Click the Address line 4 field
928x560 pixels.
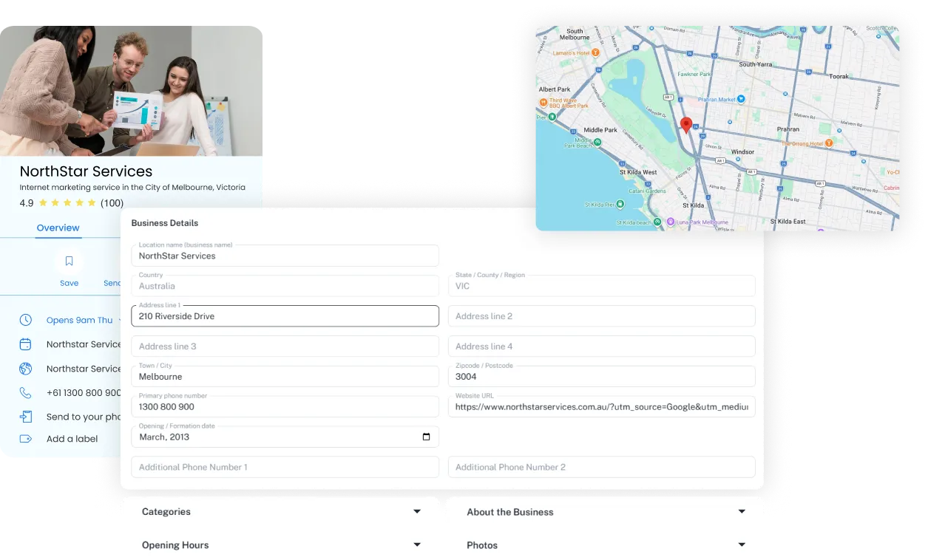pos(601,346)
